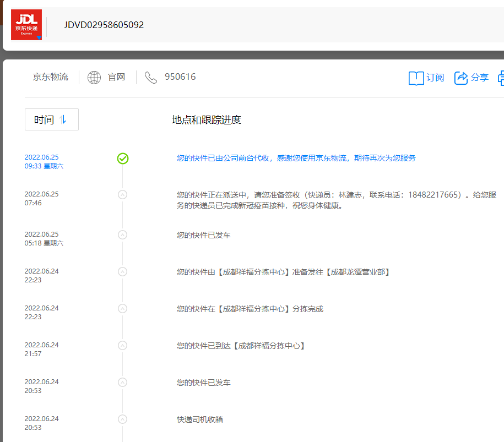Click 您的快件已发车 entry at 20:53
Viewport: 504px width, 442px height.
[203, 383]
